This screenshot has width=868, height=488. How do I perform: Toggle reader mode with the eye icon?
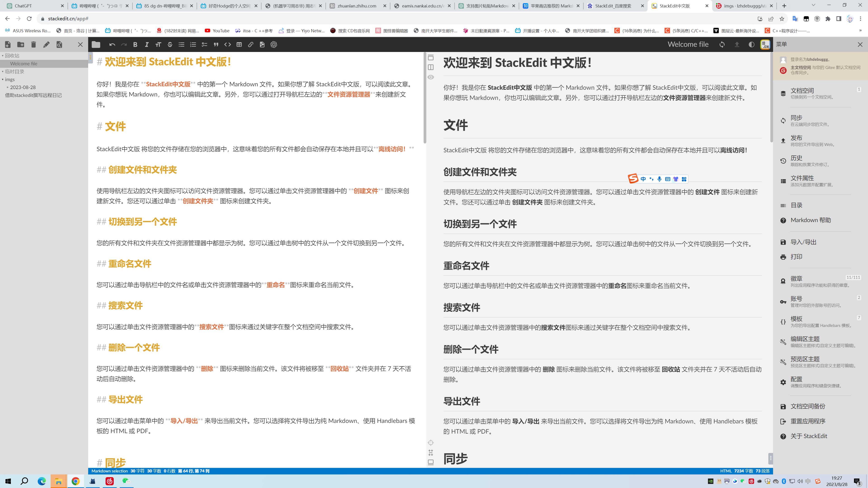tap(431, 77)
